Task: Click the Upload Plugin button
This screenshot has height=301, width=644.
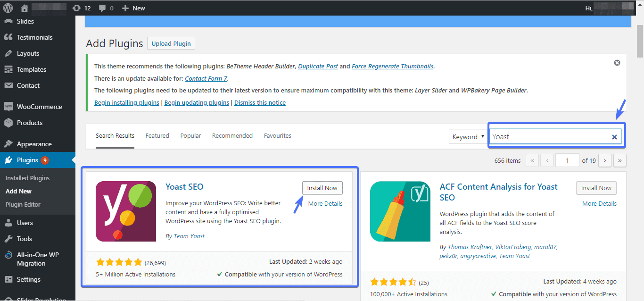Action: tap(171, 43)
